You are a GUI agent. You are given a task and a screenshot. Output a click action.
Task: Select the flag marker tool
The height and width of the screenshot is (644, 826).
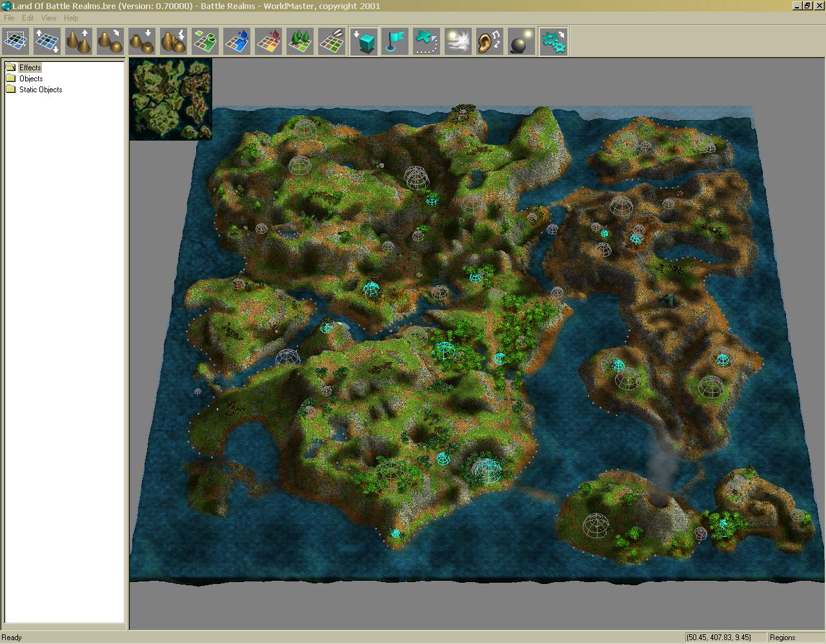396,41
